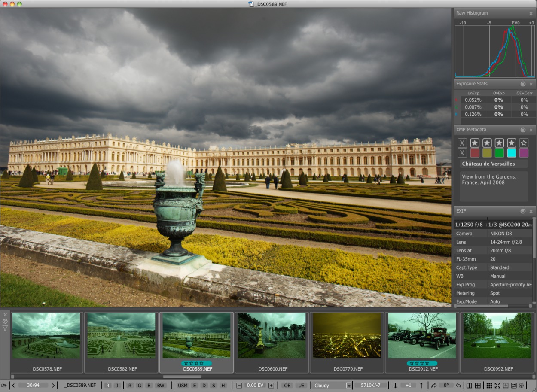Click the open folder icon in bottom toolbar

coord(4,386)
